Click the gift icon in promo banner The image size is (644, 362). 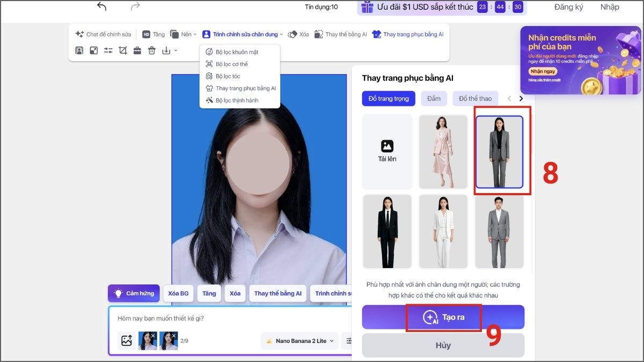point(367,7)
